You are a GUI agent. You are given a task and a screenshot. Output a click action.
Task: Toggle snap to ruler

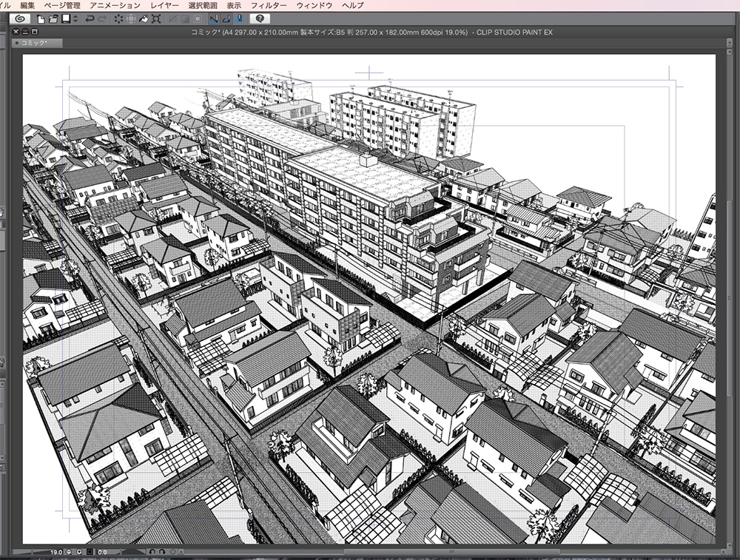point(214,18)
